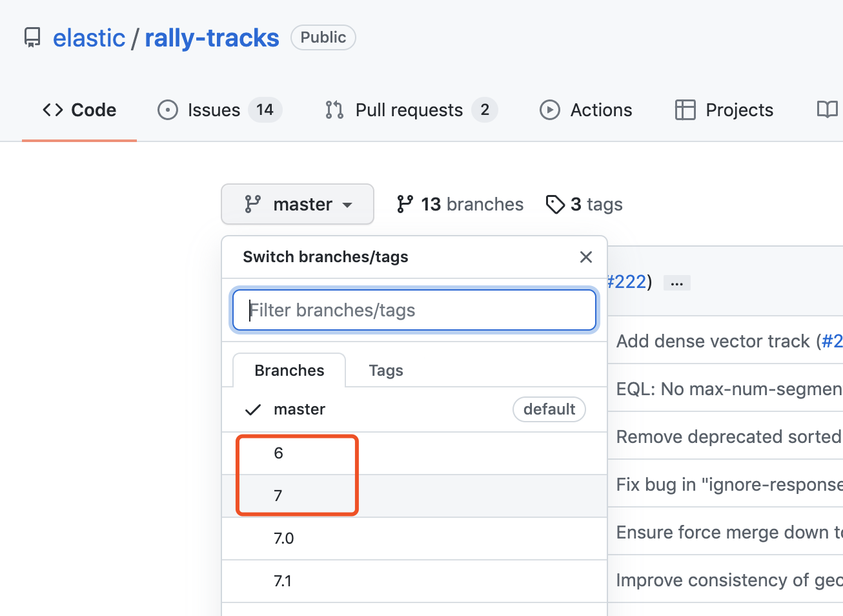Switch to branch 6
Image resolution: width=843 pixels, height=616 pixels.
point(279,453)
